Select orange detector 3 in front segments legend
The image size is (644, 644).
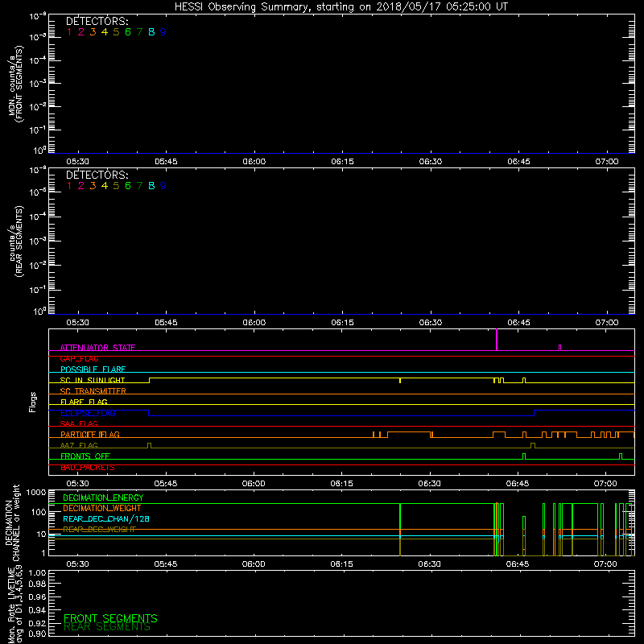click(x=93, y=32)
